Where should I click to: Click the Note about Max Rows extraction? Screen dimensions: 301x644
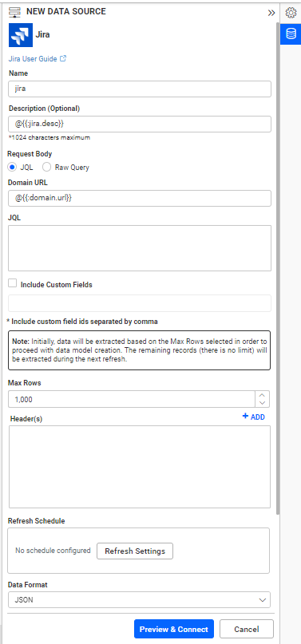tap(140, 350)
